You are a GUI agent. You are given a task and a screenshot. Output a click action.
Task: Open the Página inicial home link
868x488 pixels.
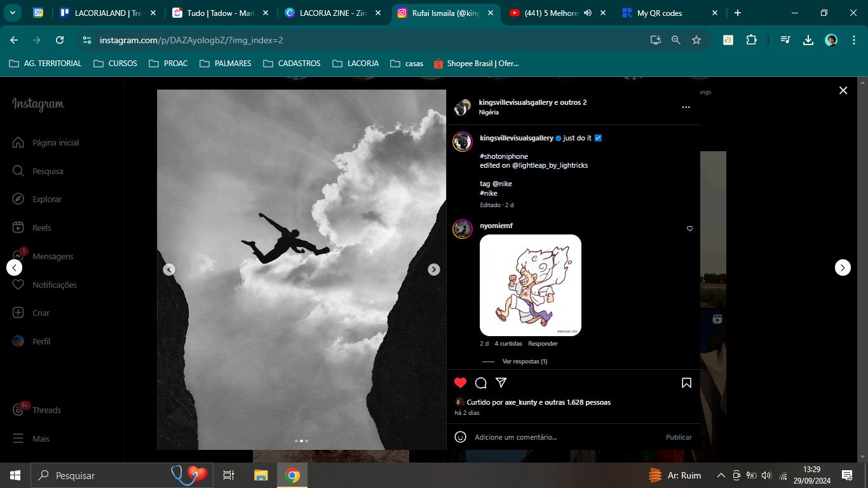coord(46,142)
